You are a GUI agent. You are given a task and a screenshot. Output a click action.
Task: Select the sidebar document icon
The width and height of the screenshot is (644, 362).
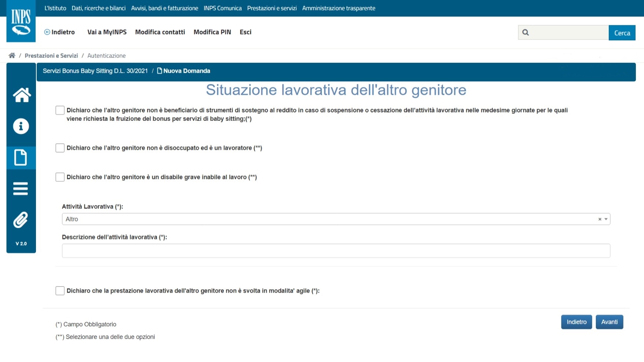[x=21, y=157]
